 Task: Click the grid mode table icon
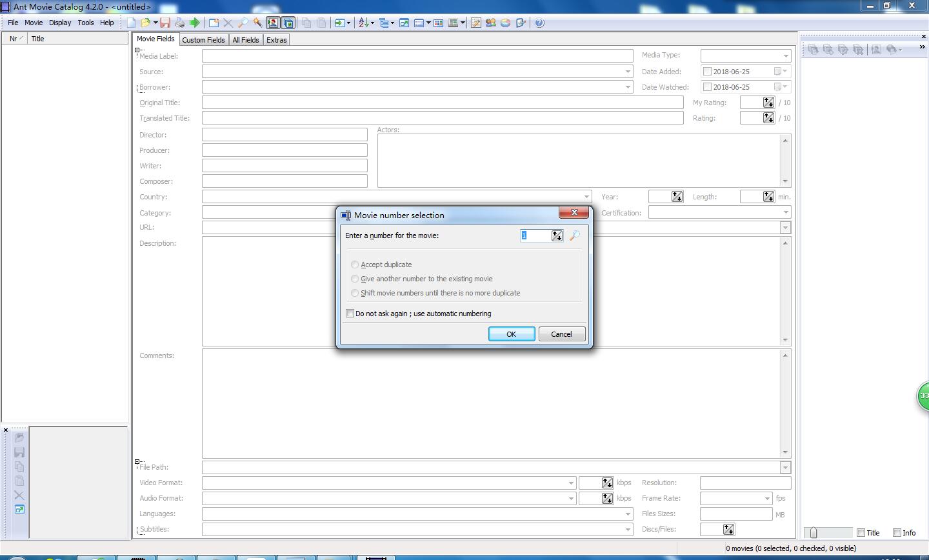(x=419, y=23)
